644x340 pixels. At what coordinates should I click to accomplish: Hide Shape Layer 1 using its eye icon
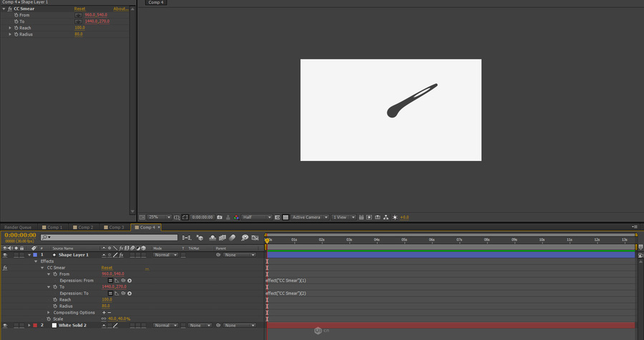[5, 255]
